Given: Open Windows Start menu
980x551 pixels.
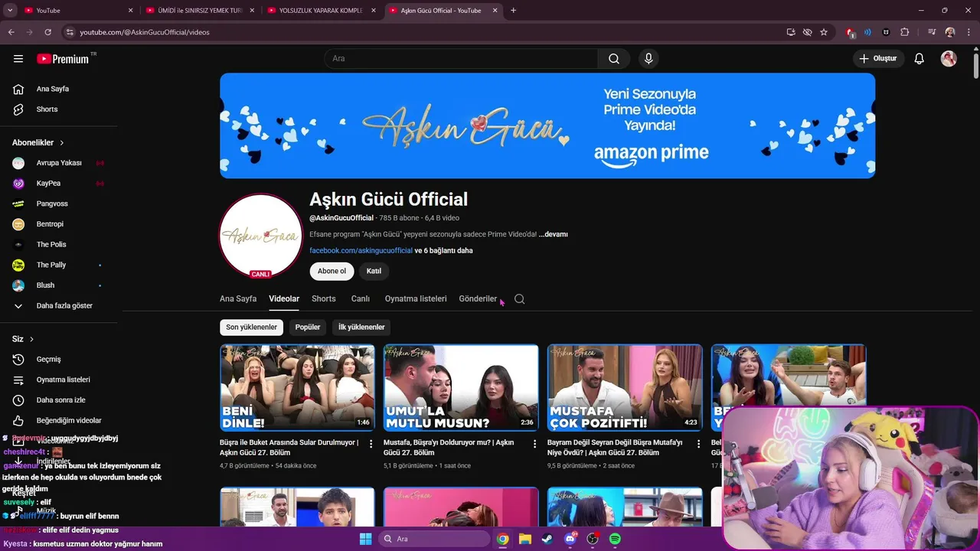Looking at the screenshot, I should [x=365, y=539].
